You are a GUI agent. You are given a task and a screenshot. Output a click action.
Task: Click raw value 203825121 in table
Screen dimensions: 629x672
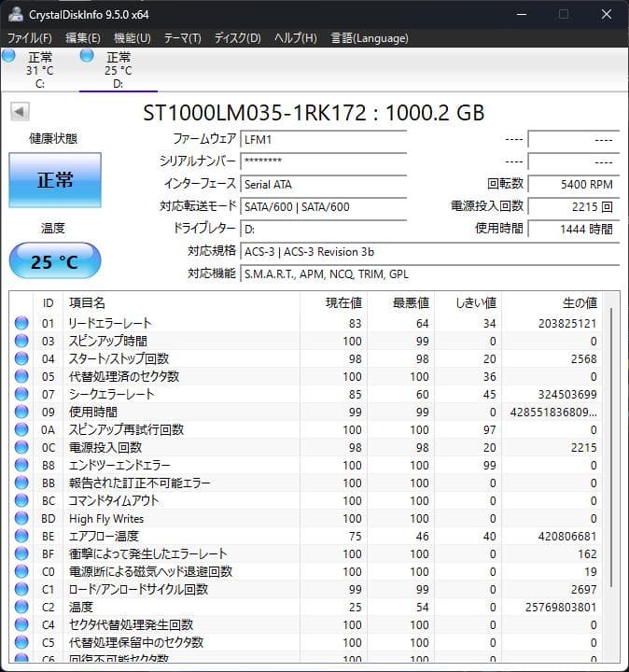point(567,323)
